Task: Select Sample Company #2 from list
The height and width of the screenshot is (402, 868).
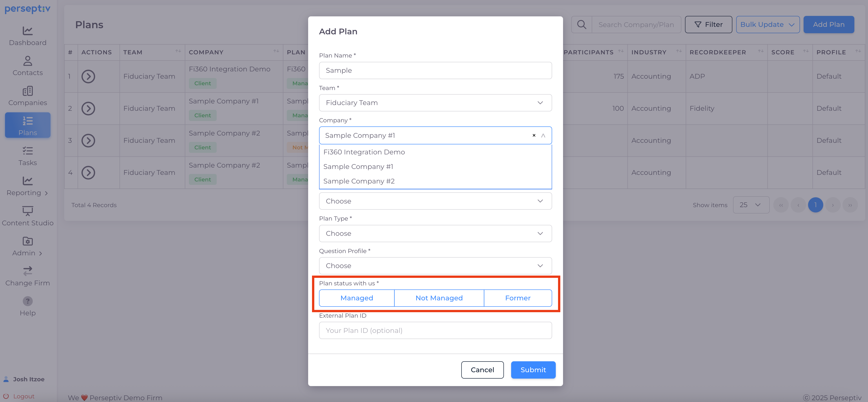Action: coord(359,181)
